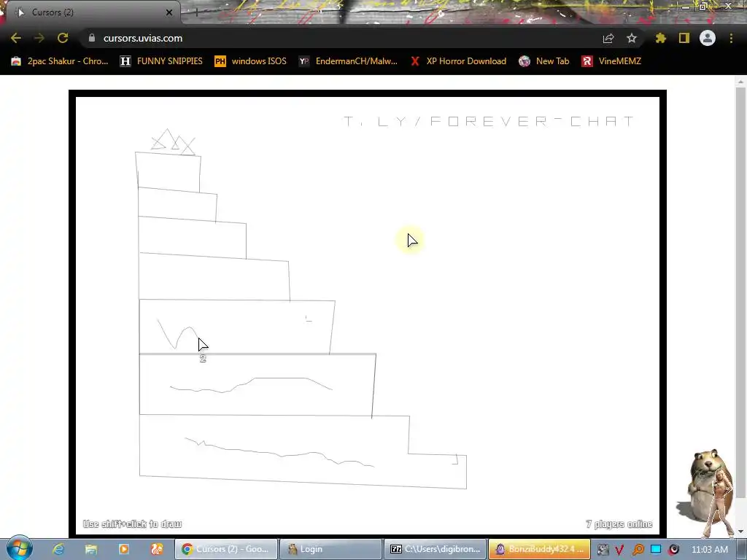This screenshot has width=747, height=560.
Task: Switch to BonziBuddy432.4 taskbar window
Action: 539,549
